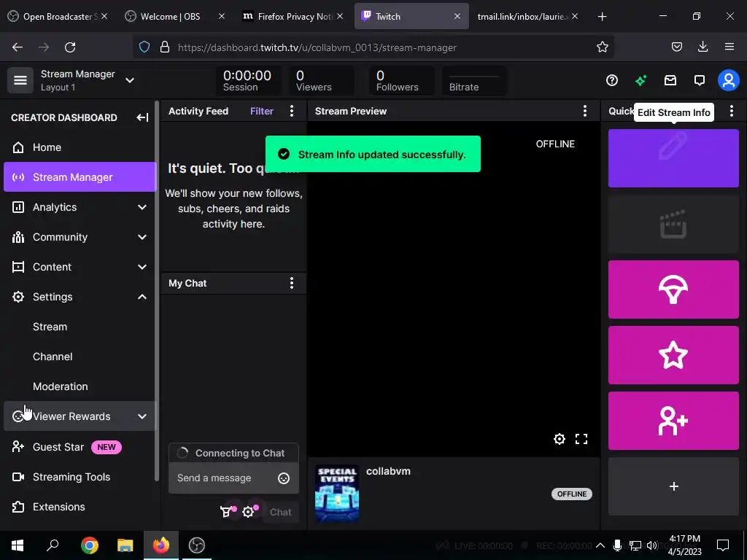Image resolution: width=747 pixels, height=560 pixels.
Task: Click the Content frame icon
Action: (x=18, y=267)
